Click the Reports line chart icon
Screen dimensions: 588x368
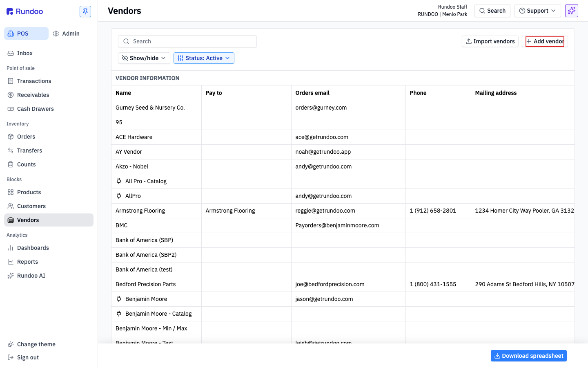(x=11, y=262)
